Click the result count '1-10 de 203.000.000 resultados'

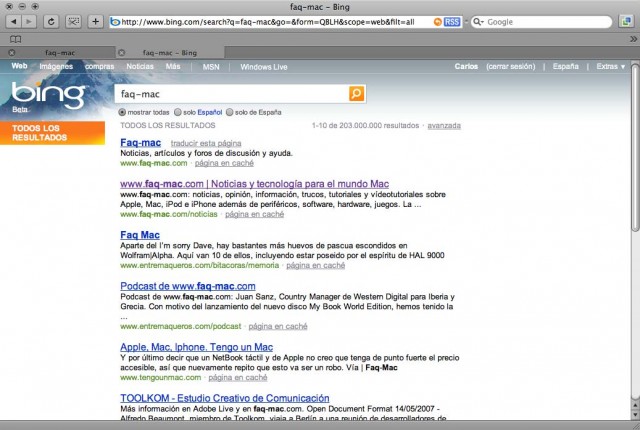[x=365, y=126]
